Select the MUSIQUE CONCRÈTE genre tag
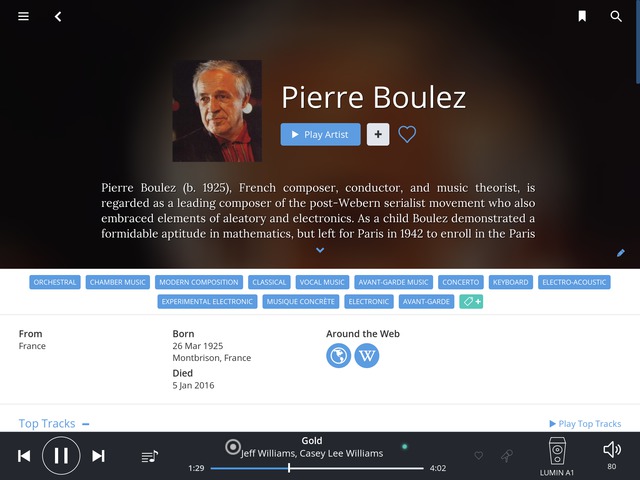This screenshot has height=480, width=640. 300,302
